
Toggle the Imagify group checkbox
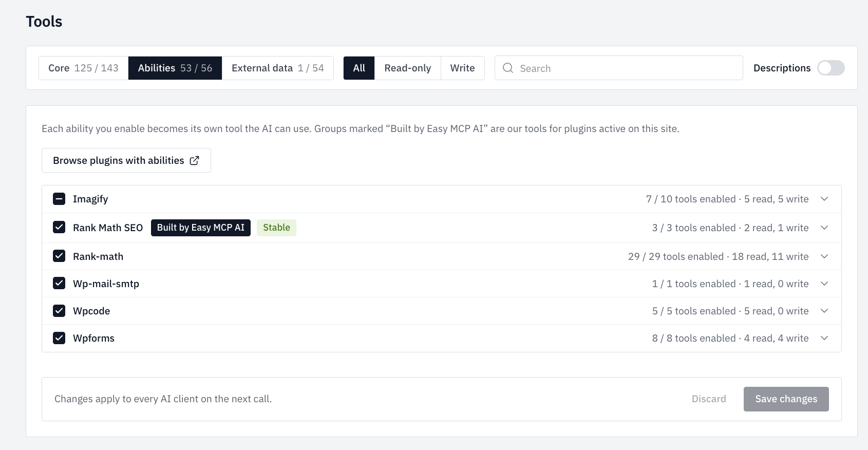pos(59,199)
